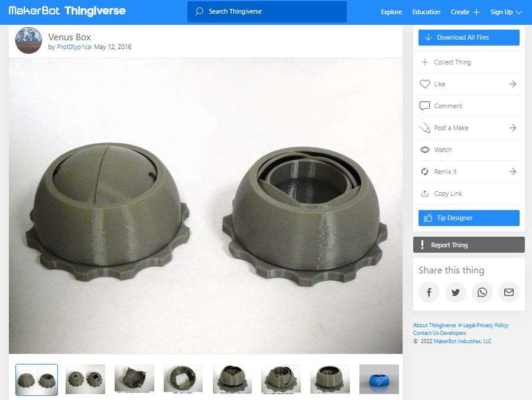532x400 pixels.
Task: Share the thing on Facebook
Action: point(429,292)
